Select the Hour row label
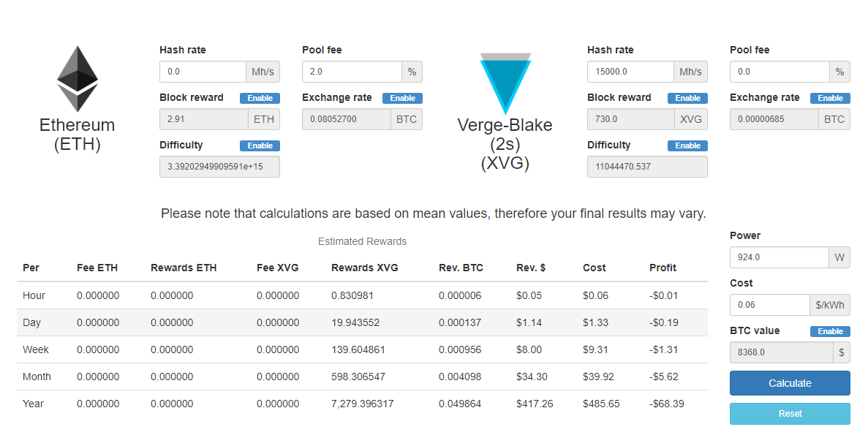The width and height of the screenshot is (868, 435). 34,295
